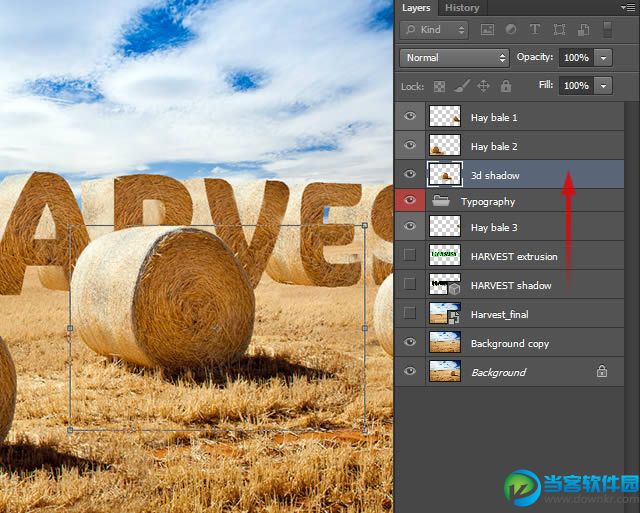Click the Typography group folder icon

click(x=441, y=201)
